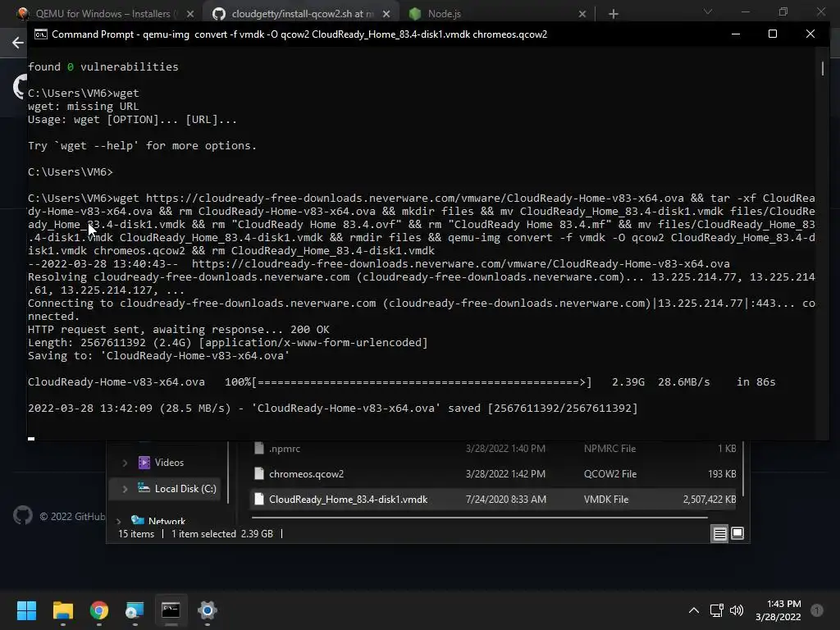Close the cloudgetty GitHub tab
This screenshot has height=630, width=840.
386,14
